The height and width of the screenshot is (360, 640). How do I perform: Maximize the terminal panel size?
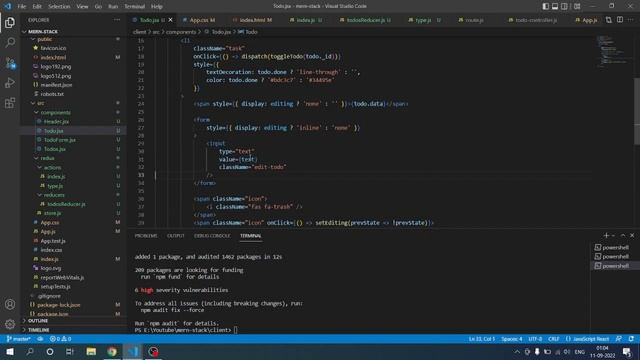[x=623, y=236]
